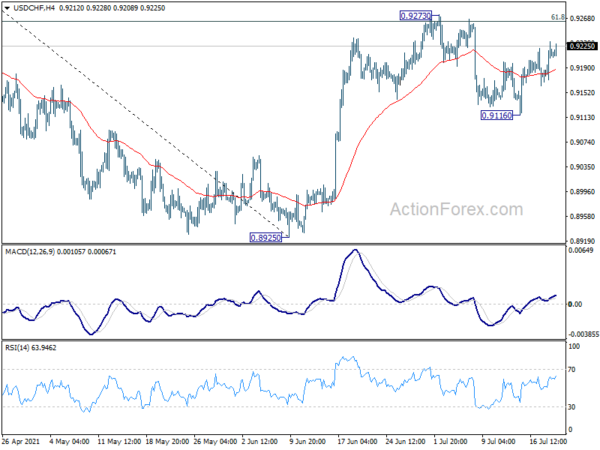Screen dimensions: 600x450
Task: Click the 16 Jul 12:00 time label
Action: [548, 442]
